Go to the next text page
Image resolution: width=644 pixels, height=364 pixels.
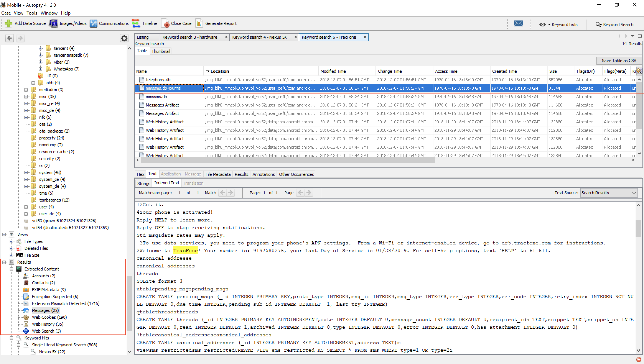coord(309,193)
